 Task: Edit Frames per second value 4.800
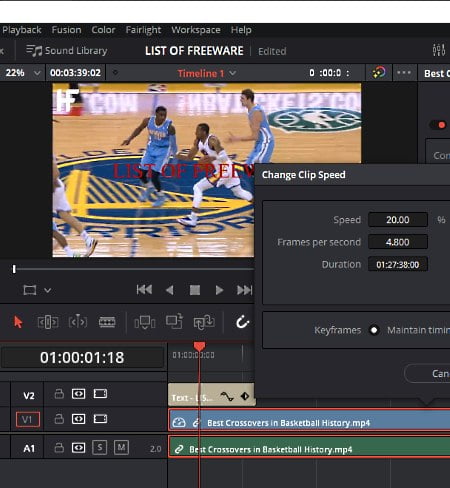(x=398, y=242)
